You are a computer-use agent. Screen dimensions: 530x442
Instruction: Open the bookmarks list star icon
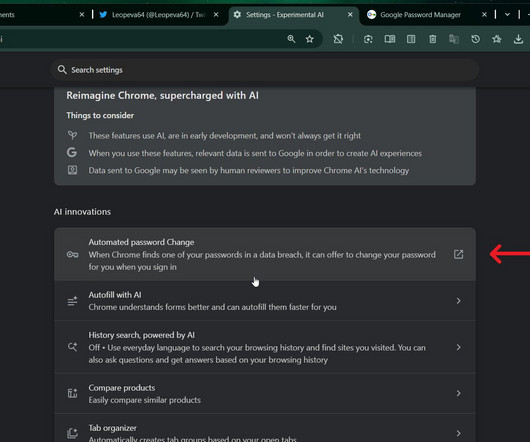[497, 39]
